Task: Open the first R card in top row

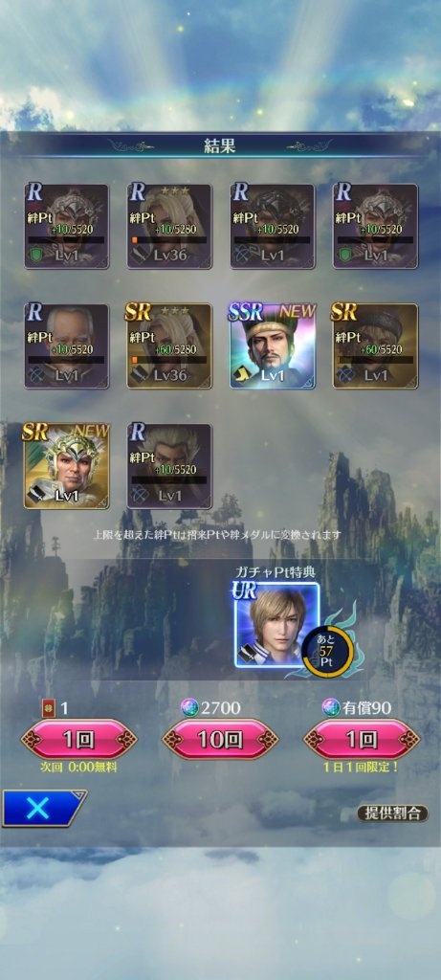Action: [x=67, y=226]
